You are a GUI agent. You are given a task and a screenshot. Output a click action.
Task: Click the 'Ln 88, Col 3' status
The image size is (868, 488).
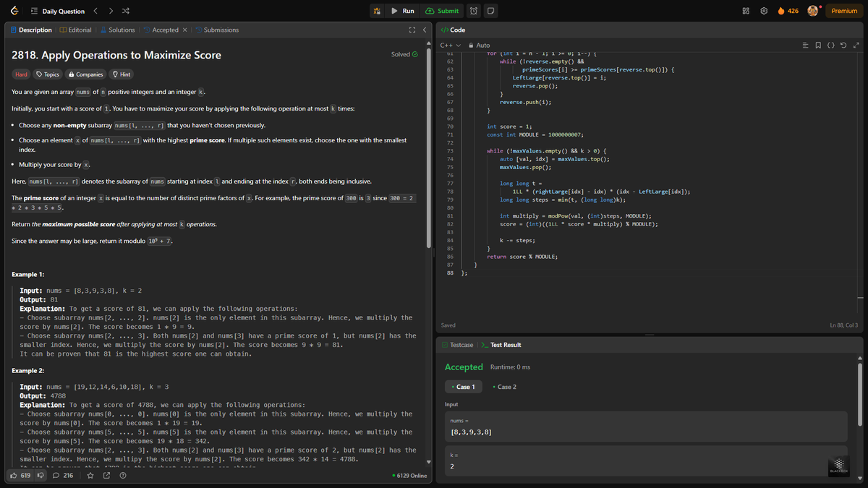[843, 325]
